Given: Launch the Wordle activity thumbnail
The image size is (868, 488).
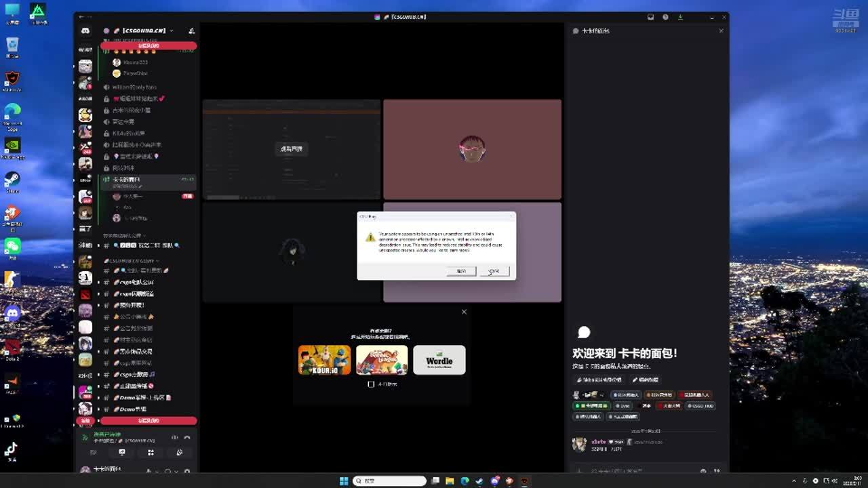Looking at the screenshot, I should point(439,360).
